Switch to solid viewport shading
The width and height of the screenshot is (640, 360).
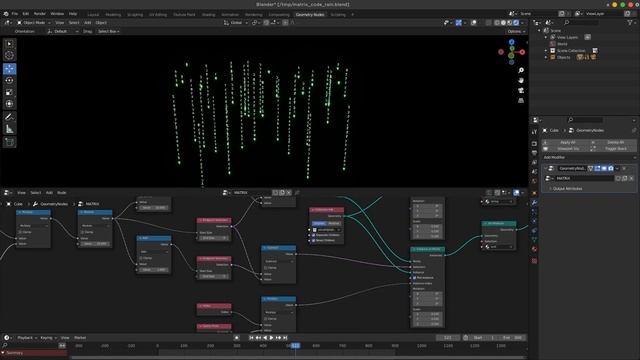click(x=503, y=22)
